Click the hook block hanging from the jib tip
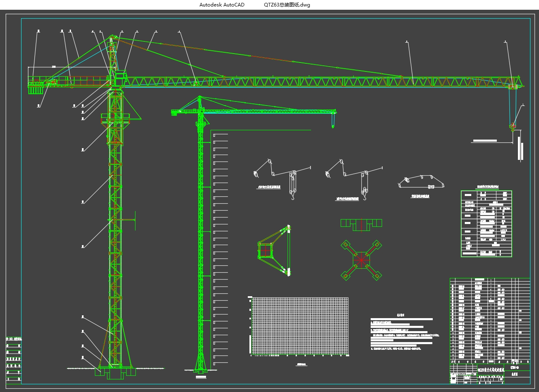This screenshot has height=392, width=539. click(513, 127)
